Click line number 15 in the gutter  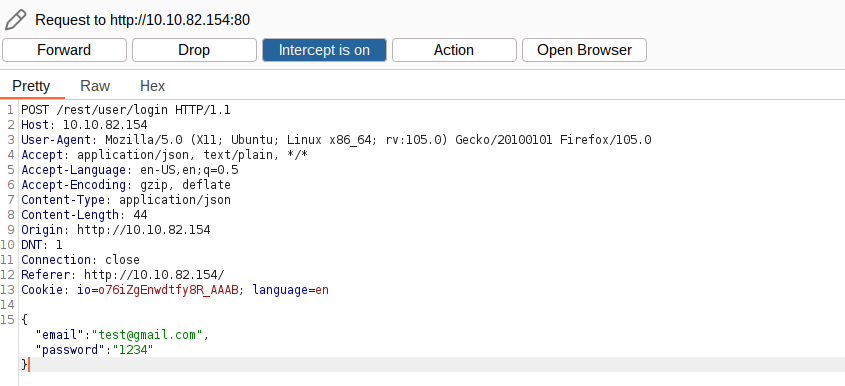[8, 320]
